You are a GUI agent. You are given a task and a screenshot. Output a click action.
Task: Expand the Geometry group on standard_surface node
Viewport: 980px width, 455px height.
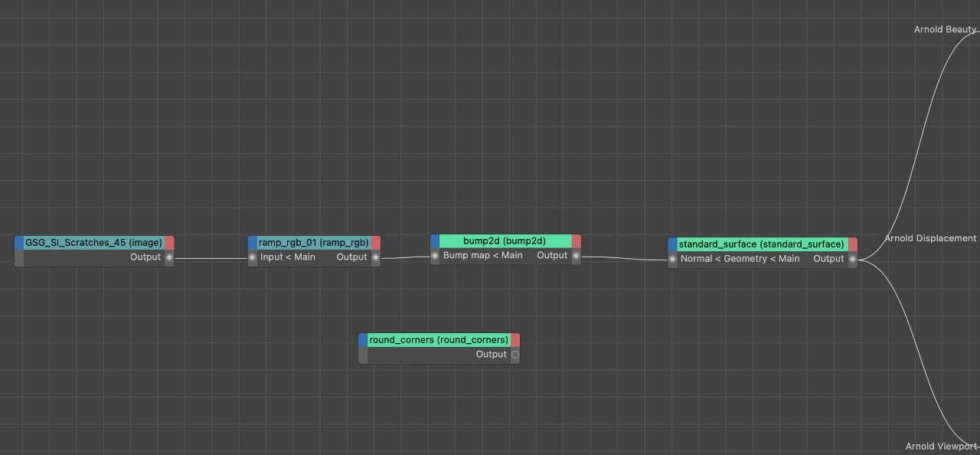[x=746, y=258]
